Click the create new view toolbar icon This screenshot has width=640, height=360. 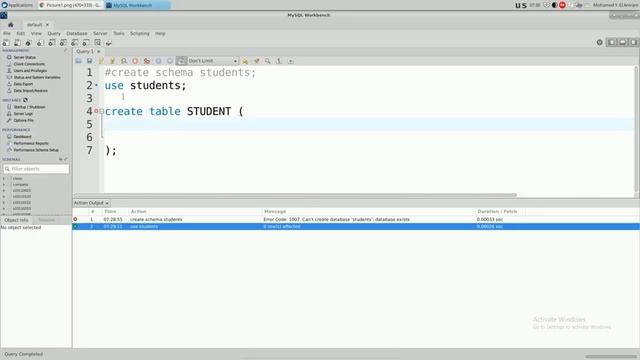(63, 42)
